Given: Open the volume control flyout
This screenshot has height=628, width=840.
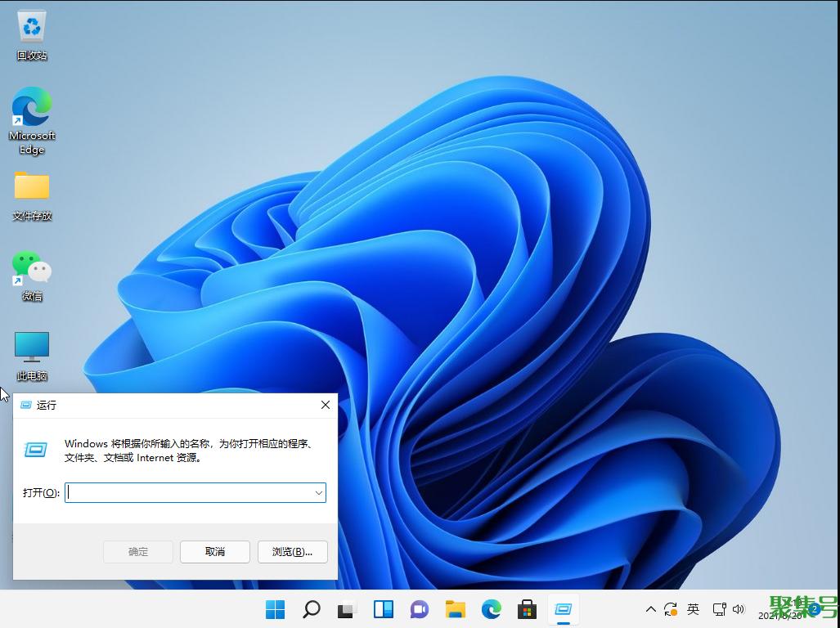Looking at the screenshot, I should coord(739,609).
